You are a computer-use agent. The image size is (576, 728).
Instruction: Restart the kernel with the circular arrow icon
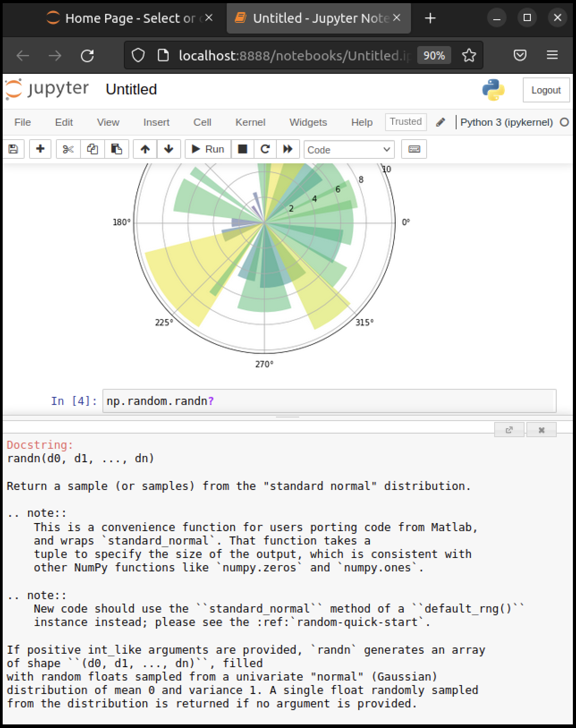[x=265, y=149]
